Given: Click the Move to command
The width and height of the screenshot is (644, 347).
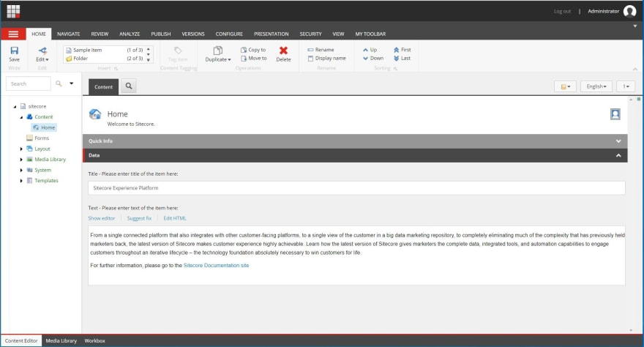Looking at the screenshot, I should (254, 59).
